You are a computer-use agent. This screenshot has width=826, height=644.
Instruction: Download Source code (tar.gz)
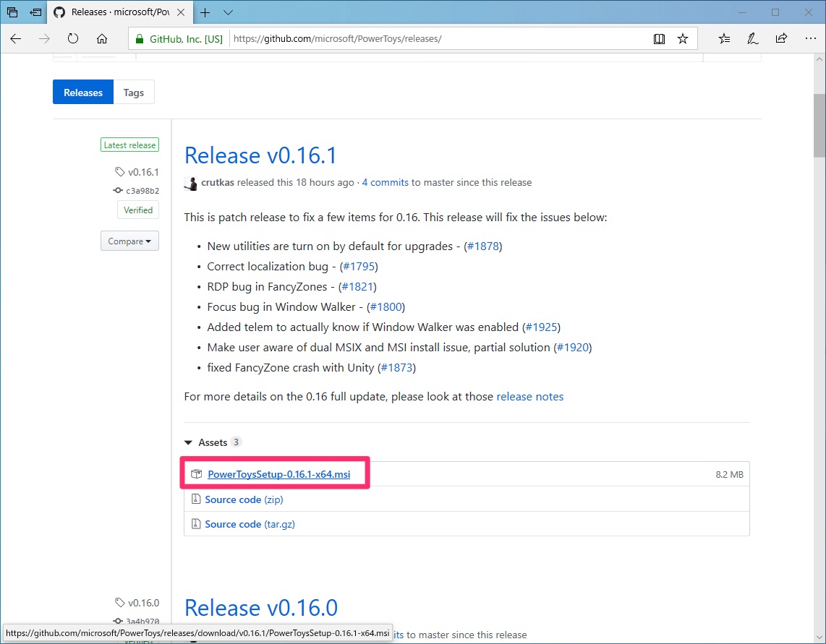point(250,524)
